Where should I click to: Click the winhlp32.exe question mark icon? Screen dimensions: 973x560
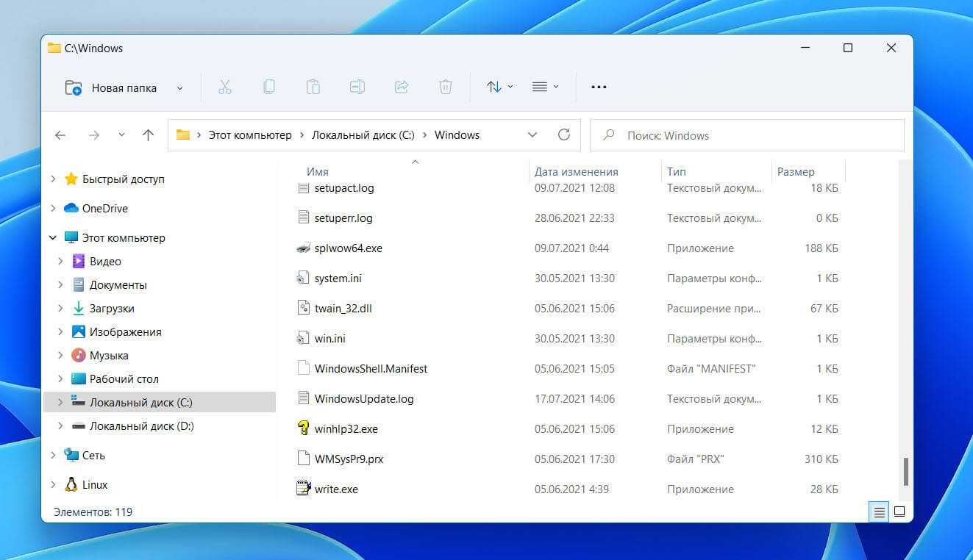pos(304,428)
